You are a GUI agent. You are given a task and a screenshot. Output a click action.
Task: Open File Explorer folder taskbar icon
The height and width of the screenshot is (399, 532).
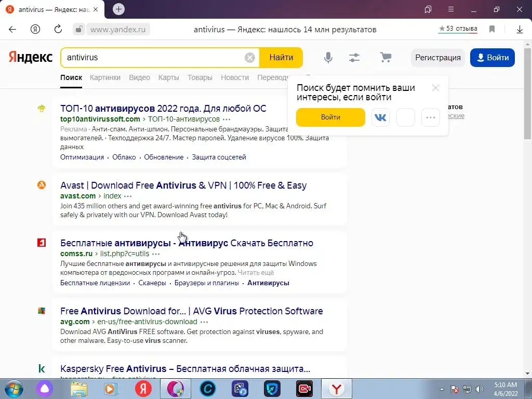pyautogui.click(x=79, y=389)
